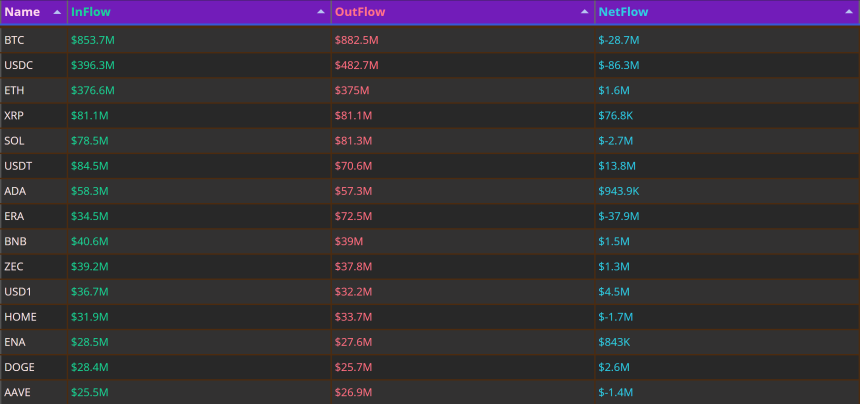
Task: Sort by the Name column header
Action: pos(34,12)
